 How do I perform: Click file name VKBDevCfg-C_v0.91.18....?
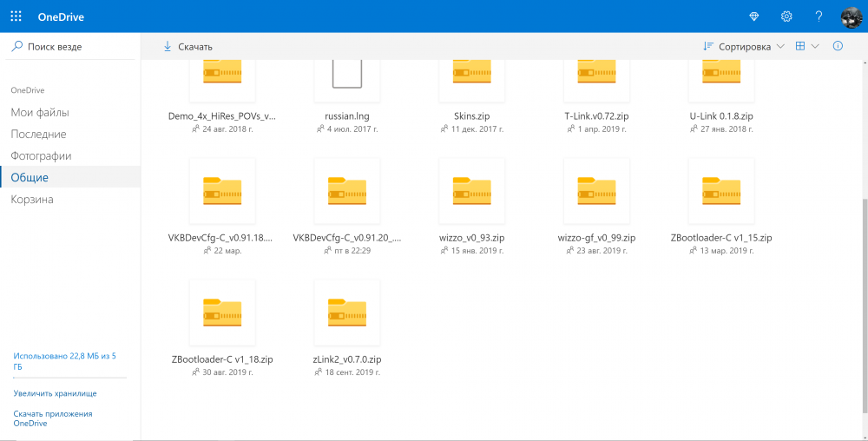coord(222,238)
